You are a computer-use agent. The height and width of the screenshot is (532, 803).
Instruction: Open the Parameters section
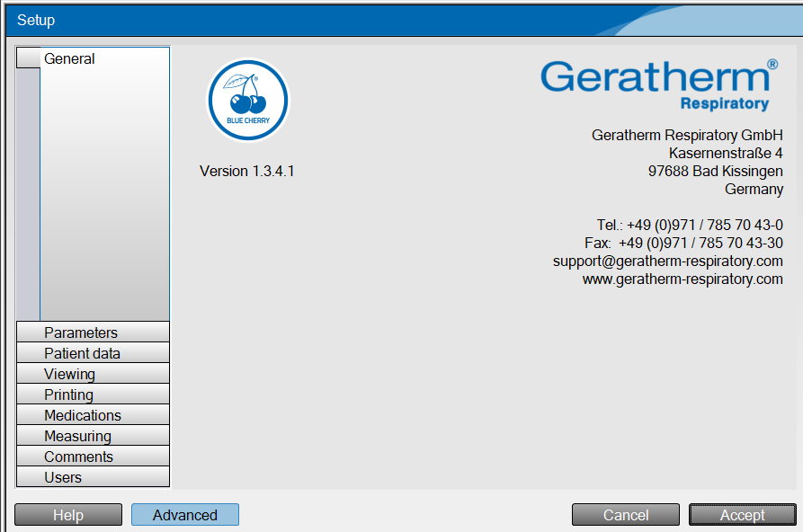[x=93, y=332]
